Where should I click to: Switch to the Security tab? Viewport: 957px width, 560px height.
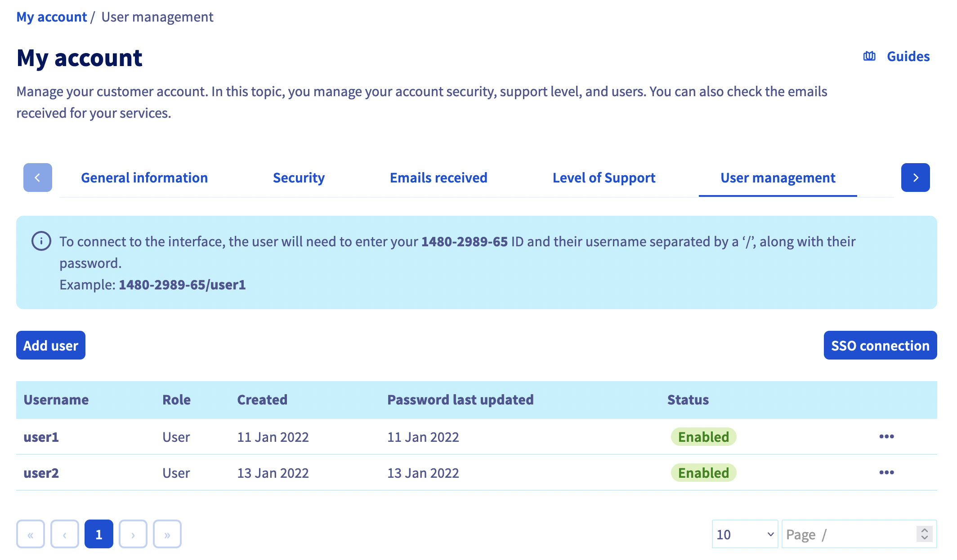click(299, 177)
